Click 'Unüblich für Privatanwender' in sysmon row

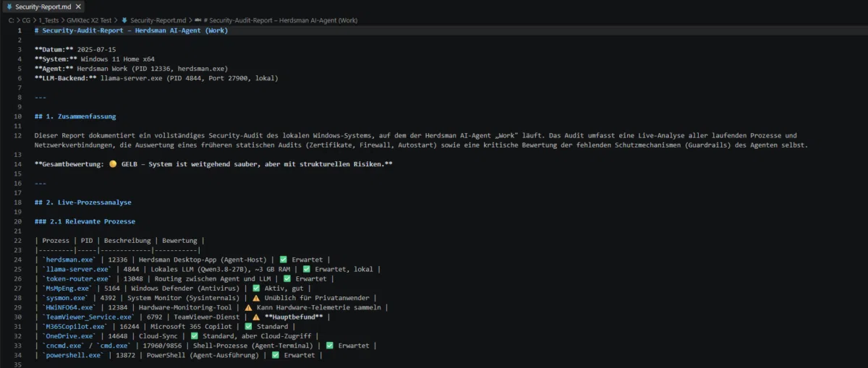[x=316, y=298]
